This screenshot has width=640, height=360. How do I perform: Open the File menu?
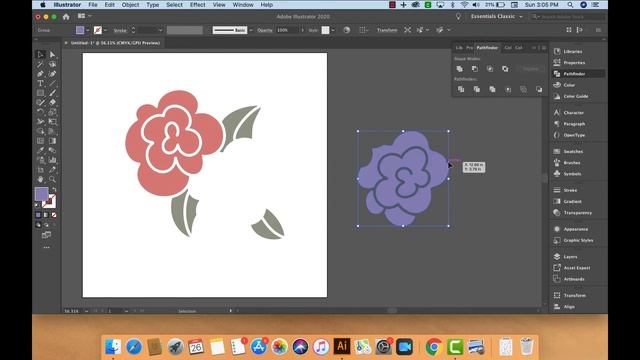93,5
